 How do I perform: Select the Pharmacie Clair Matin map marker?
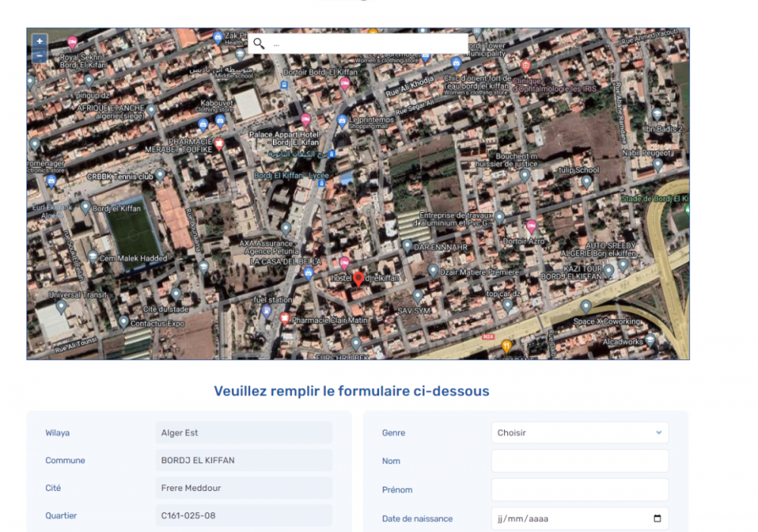coord(285,319)
